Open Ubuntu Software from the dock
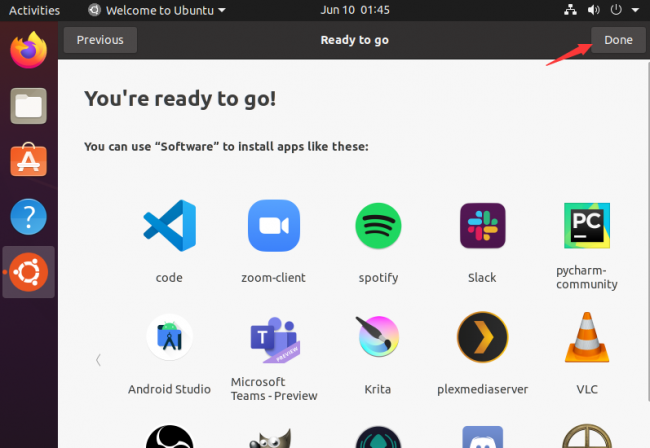Viewport: 650px width, 448px height. (x=29, y=160)
